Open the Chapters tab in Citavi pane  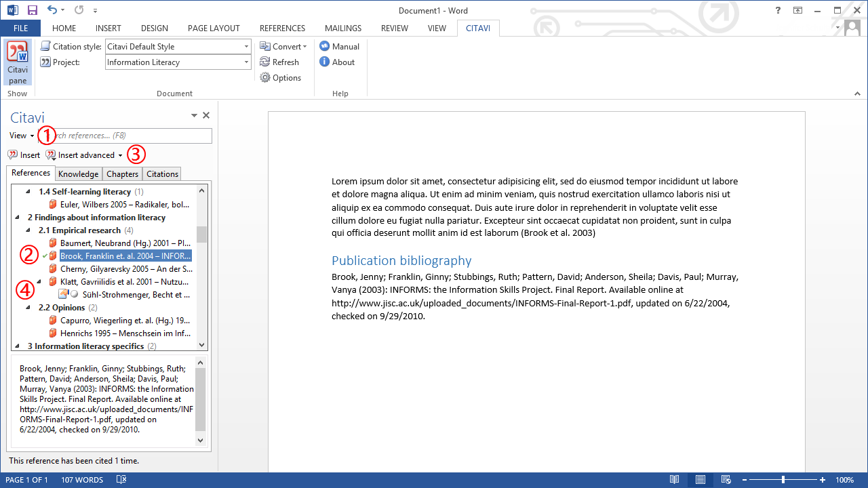pos(123,174)
